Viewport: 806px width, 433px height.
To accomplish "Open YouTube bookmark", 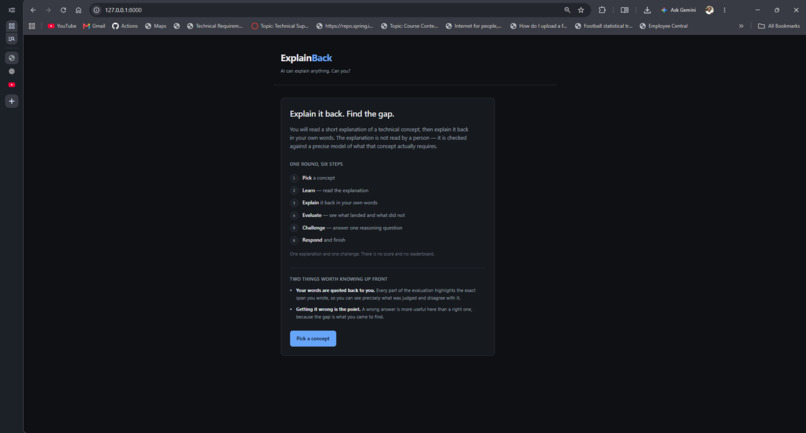I will [62, 26].
